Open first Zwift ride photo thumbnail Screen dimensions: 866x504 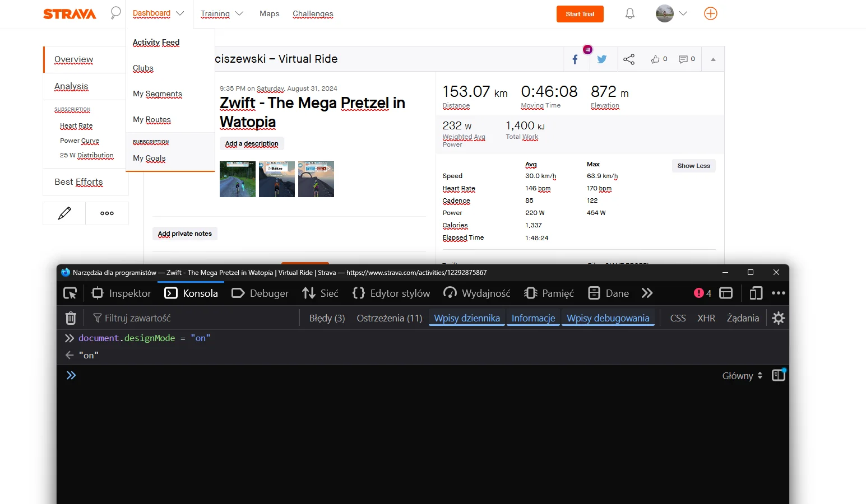coord(238,179)
